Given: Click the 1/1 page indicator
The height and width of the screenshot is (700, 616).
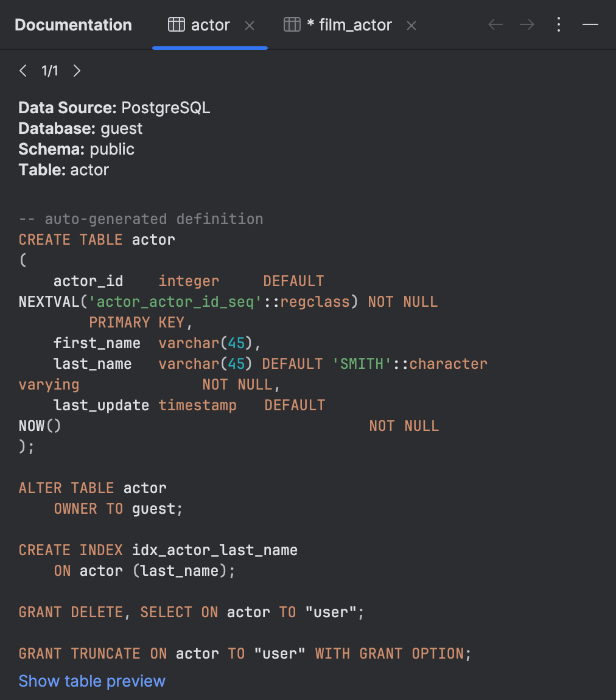Looking at the screenshot, I should pyautogui.click(x=50, y=71).
